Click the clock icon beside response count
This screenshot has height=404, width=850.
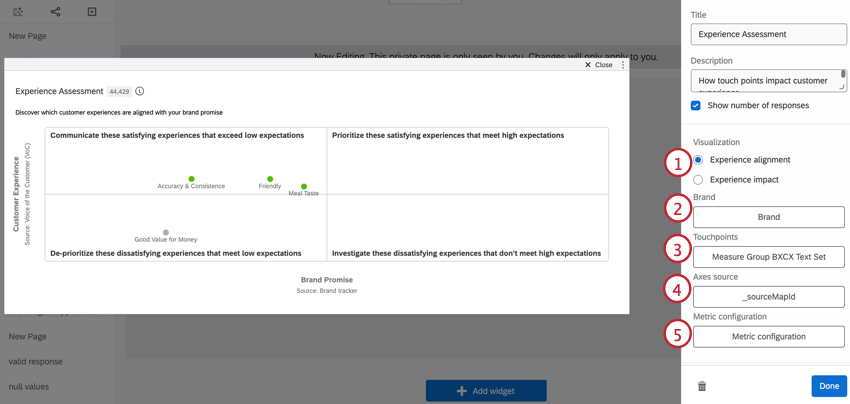(139, 91)
